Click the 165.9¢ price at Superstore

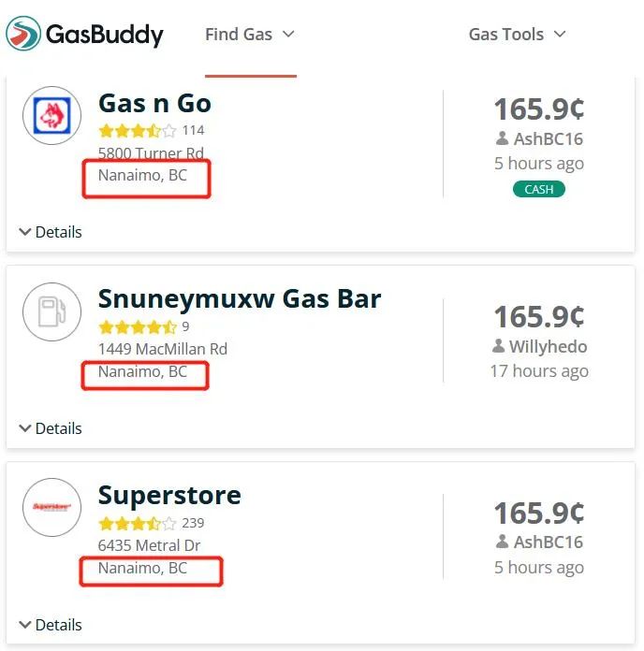[x=539, y=514]
